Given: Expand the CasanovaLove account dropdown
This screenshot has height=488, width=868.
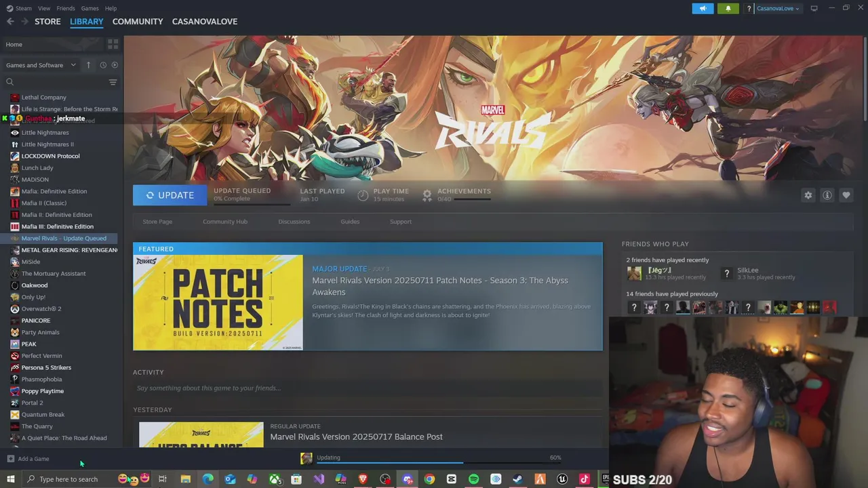Looking at the screenshot, I should (x=778, y=8).
